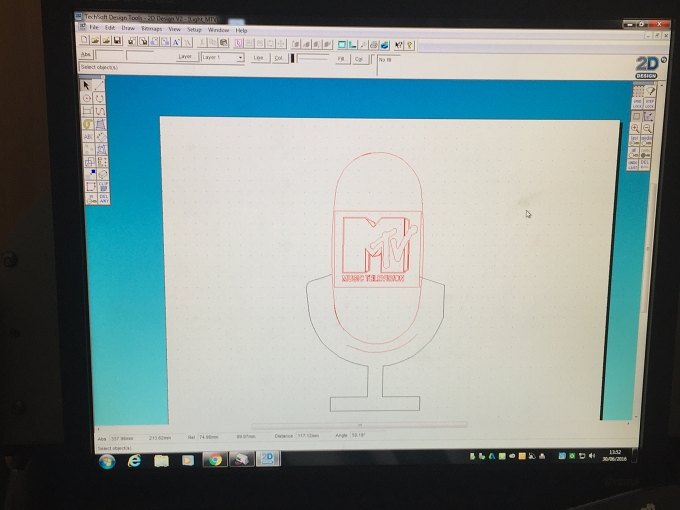This screenshot has height=510, width=680.
Task: Open Chrome from the taskbar
Action: (215, 460)
